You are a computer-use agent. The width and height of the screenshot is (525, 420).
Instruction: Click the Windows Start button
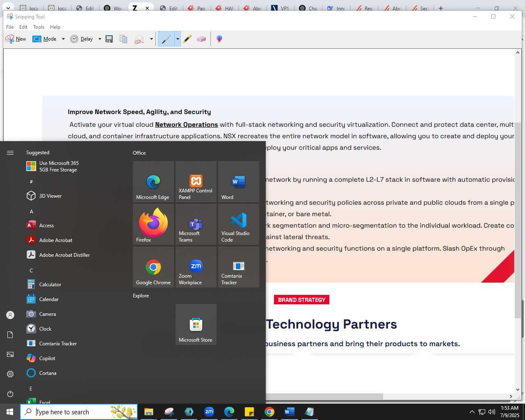(10, 412)
